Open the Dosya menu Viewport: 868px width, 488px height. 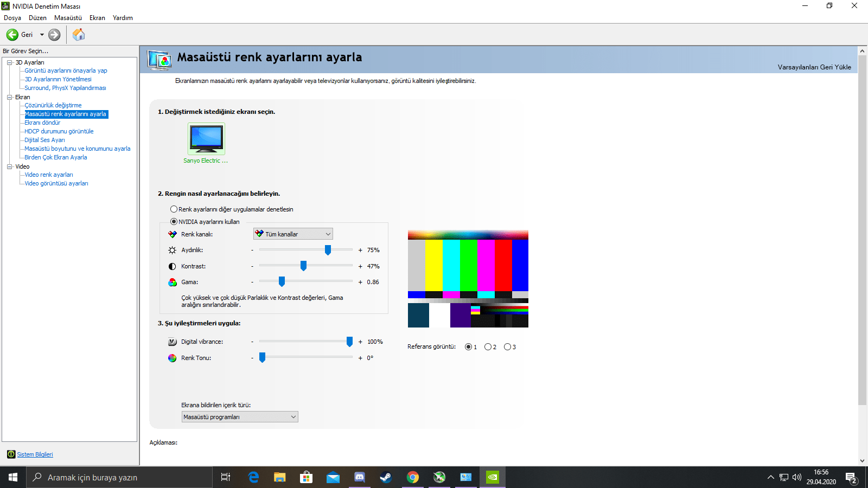12,18
